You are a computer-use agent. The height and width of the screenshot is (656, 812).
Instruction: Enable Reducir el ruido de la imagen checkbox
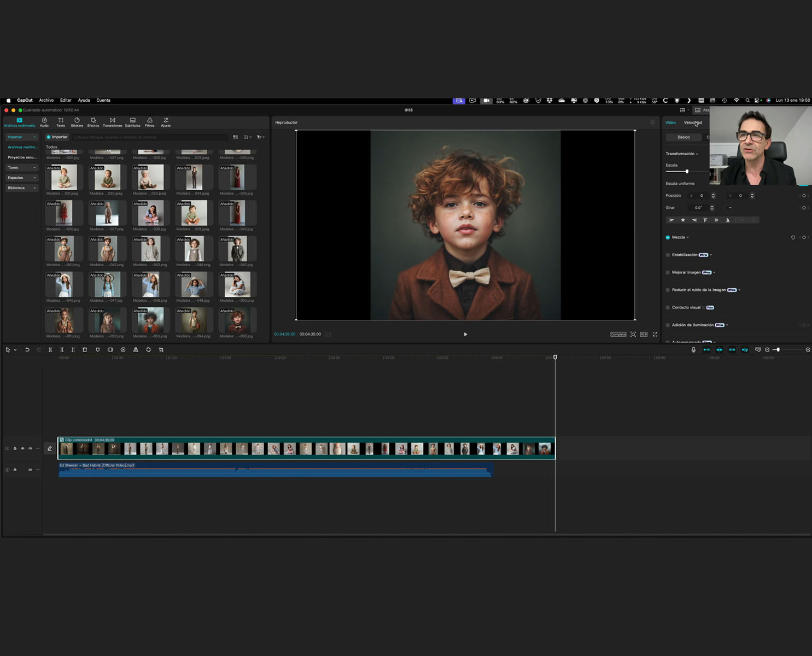click(x=668, y=290)
